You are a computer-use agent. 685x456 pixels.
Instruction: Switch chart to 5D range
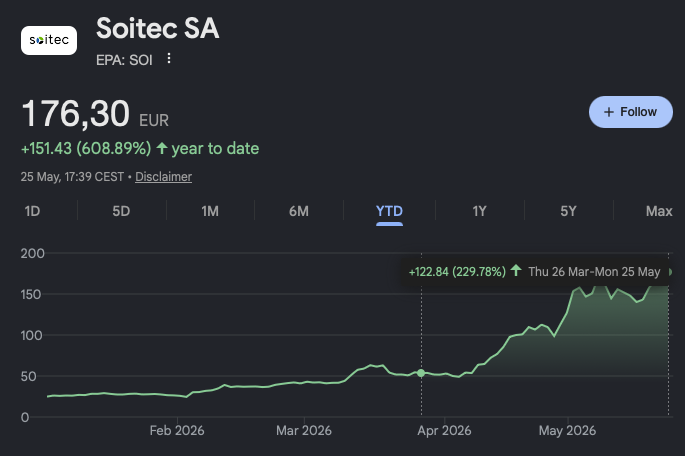point(121,211)
